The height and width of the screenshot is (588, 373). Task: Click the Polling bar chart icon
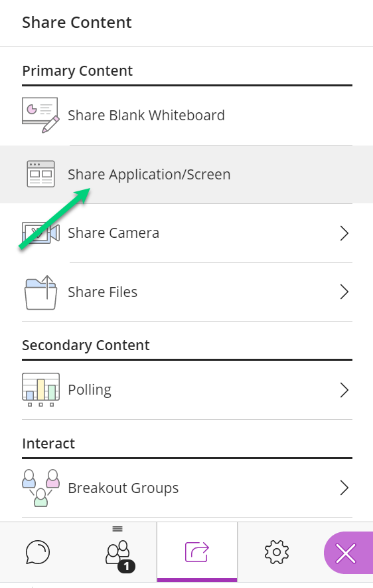pyautogui.click(x=40, y=389)
